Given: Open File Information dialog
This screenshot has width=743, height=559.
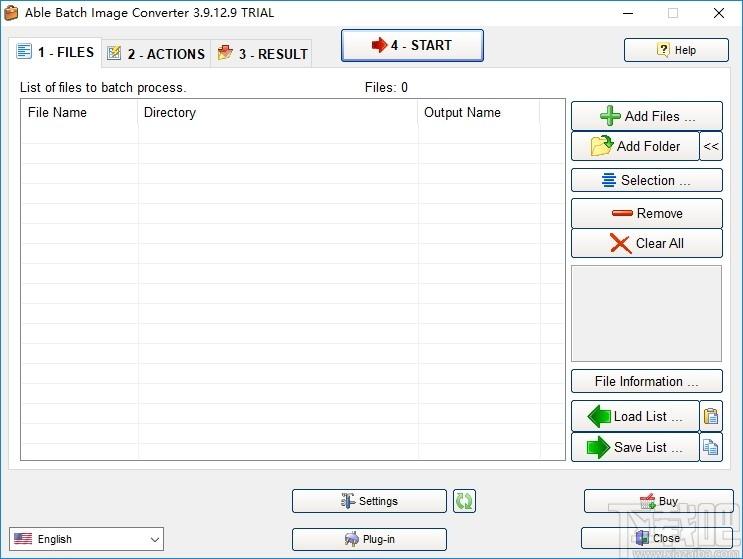Looking at the screenshot, I should (647, 381).
